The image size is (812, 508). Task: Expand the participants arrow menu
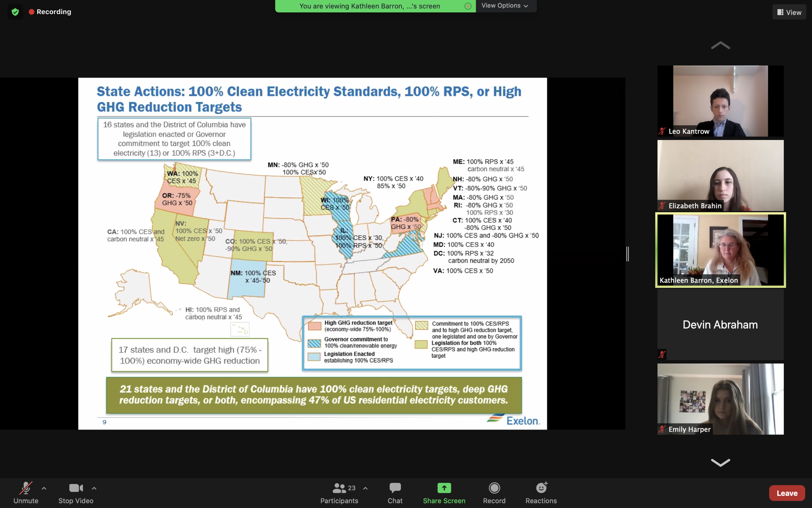coord(365,488)
